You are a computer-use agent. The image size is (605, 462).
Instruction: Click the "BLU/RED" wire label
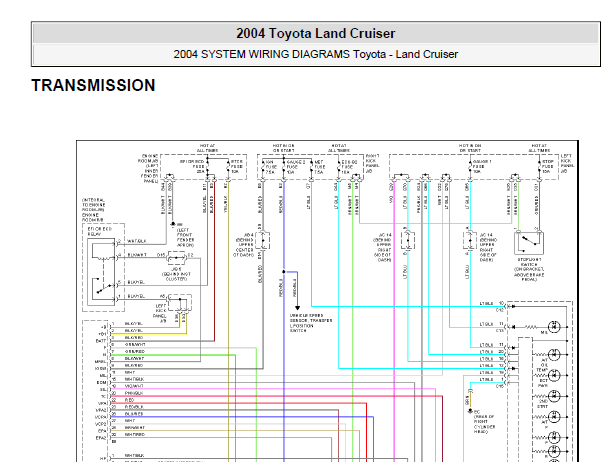click(134, 414)
